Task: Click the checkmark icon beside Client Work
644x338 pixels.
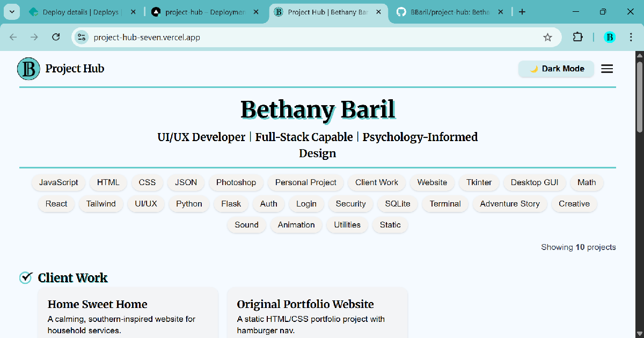Action: coord(25,277)
